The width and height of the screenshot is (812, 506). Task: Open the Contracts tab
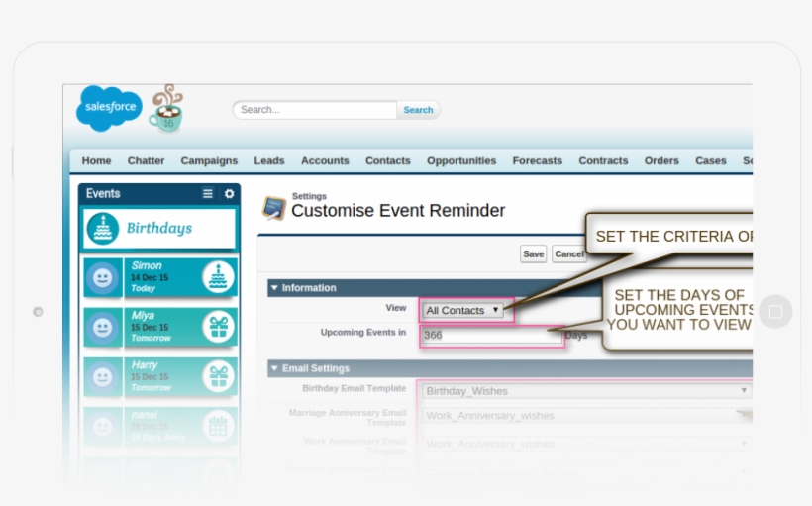[x=603, y=161]
